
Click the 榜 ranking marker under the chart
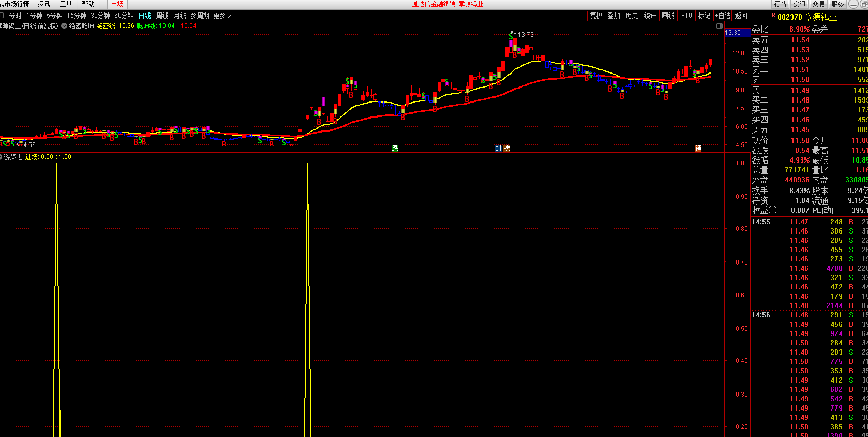[x=506, y=149]
